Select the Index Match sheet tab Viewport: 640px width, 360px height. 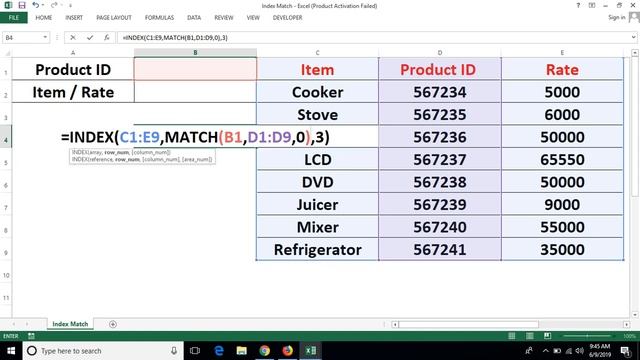click(70, 324)
